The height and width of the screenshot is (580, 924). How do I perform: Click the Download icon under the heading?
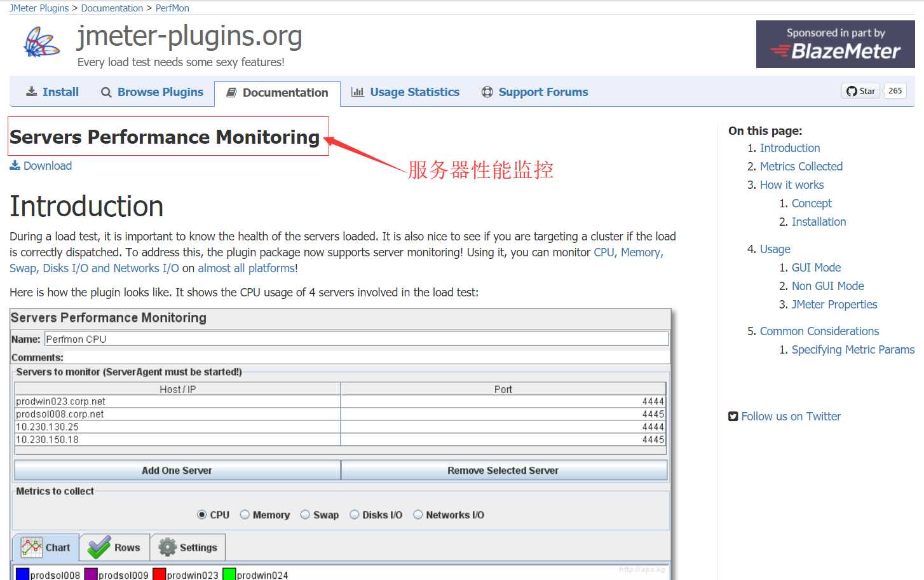pyautogui.click(x=15, y=165)
